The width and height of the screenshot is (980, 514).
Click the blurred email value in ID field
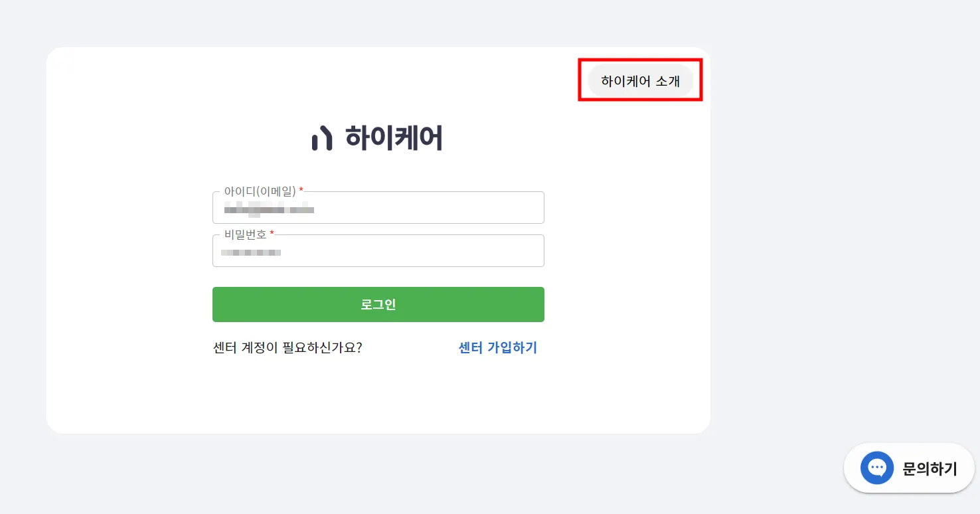tap(269, 210)
